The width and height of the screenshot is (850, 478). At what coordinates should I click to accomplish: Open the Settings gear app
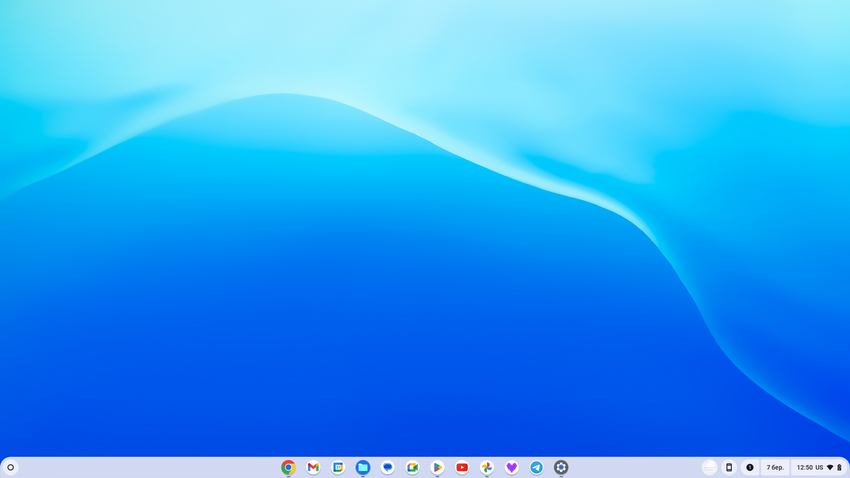(561, 467)
